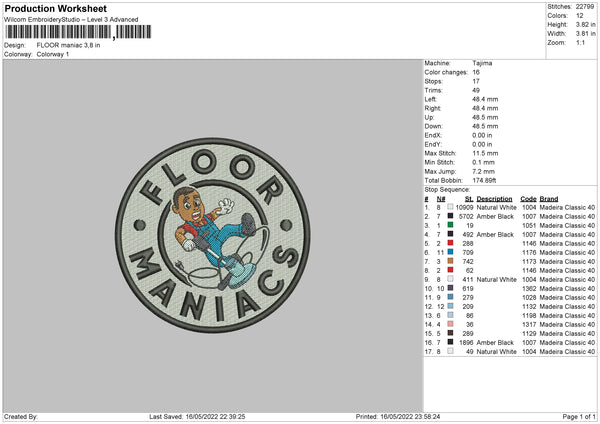The image size is (600, 424).
Task: Click the white swatch in stop row 1
Action: point(450,207)
